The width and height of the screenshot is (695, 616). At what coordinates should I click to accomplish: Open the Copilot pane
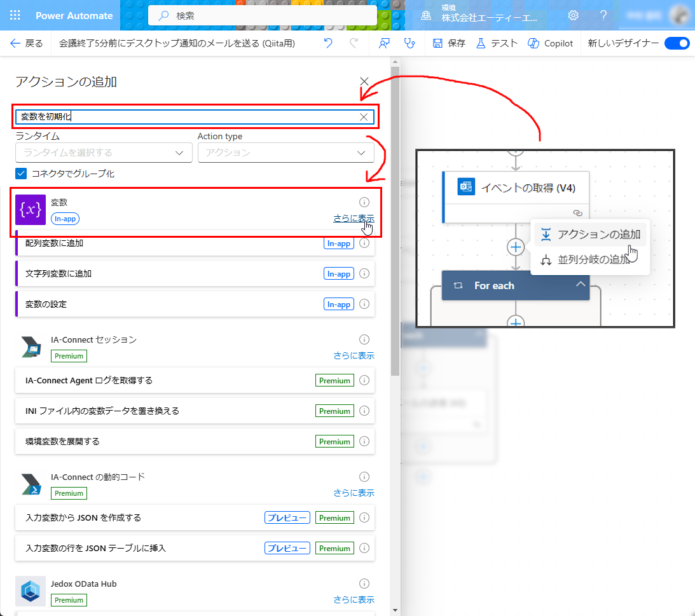[550, 43]
